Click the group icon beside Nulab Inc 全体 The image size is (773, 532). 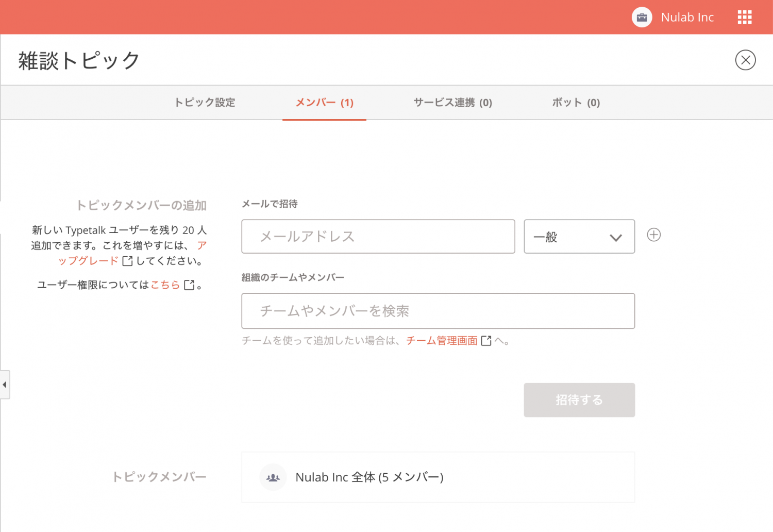click(273, 477)
